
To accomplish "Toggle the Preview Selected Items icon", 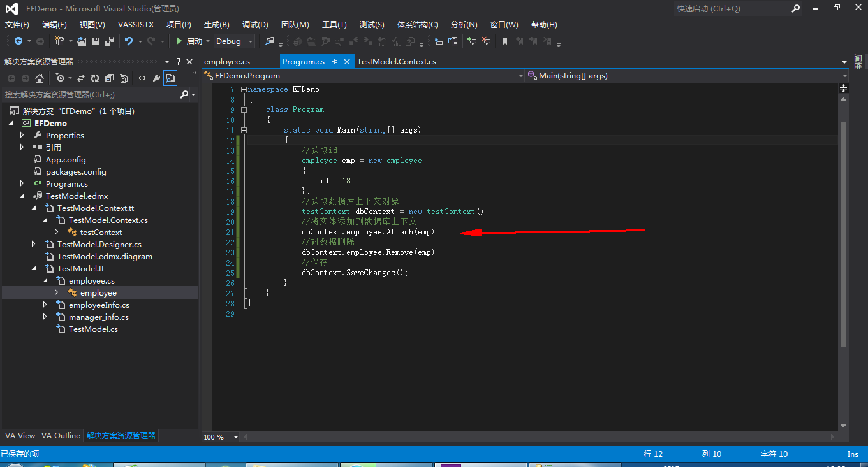I will click(x=170, y=78).
